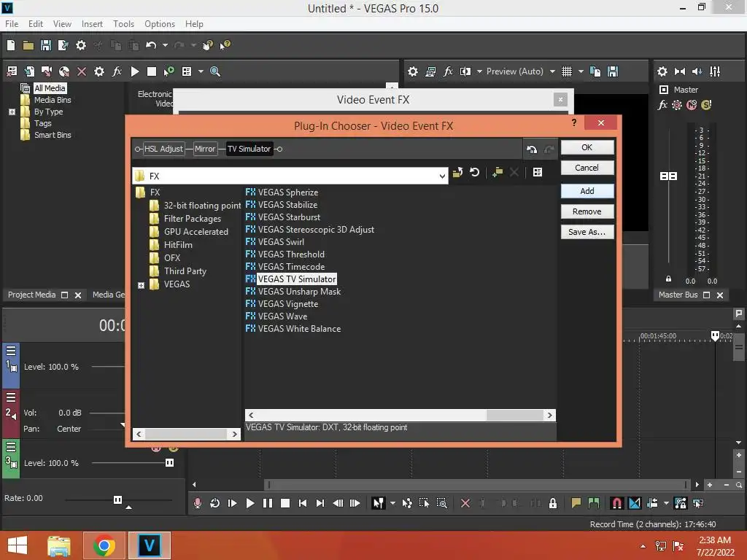747x560 pixels.
Task: Click the Master Bus volume fader
Action: coord(668,176)
